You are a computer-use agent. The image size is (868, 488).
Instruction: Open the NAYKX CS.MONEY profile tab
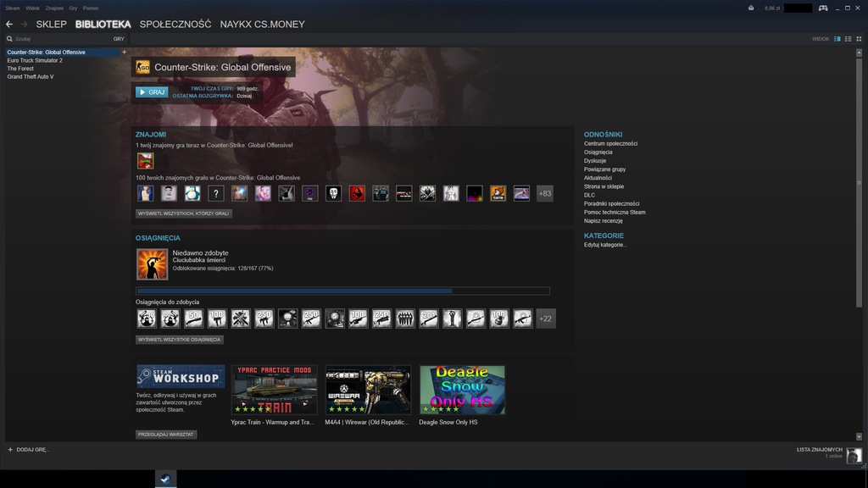click(x=263, y=25)
